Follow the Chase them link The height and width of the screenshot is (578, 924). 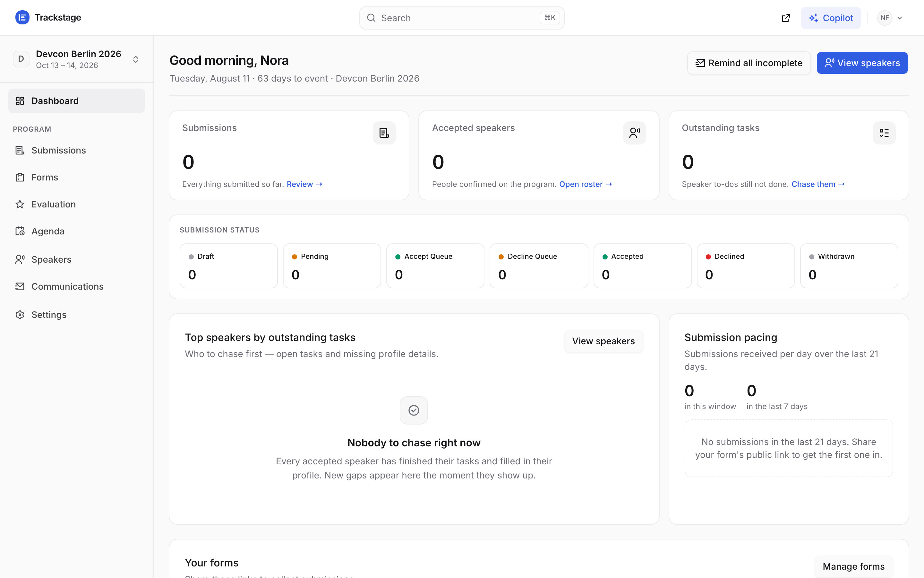818,184
